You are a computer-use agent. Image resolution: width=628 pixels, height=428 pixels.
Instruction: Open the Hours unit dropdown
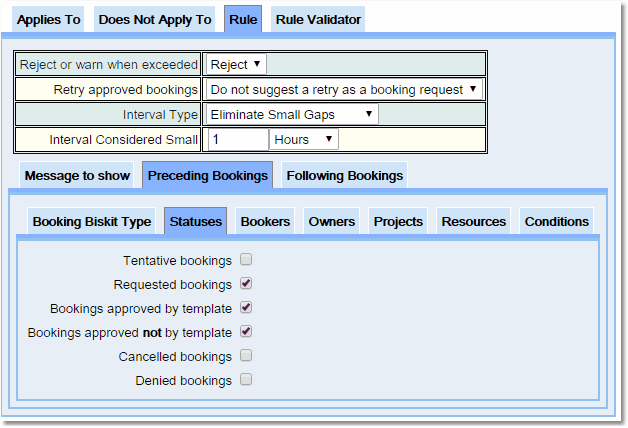[x=304, y=139]
